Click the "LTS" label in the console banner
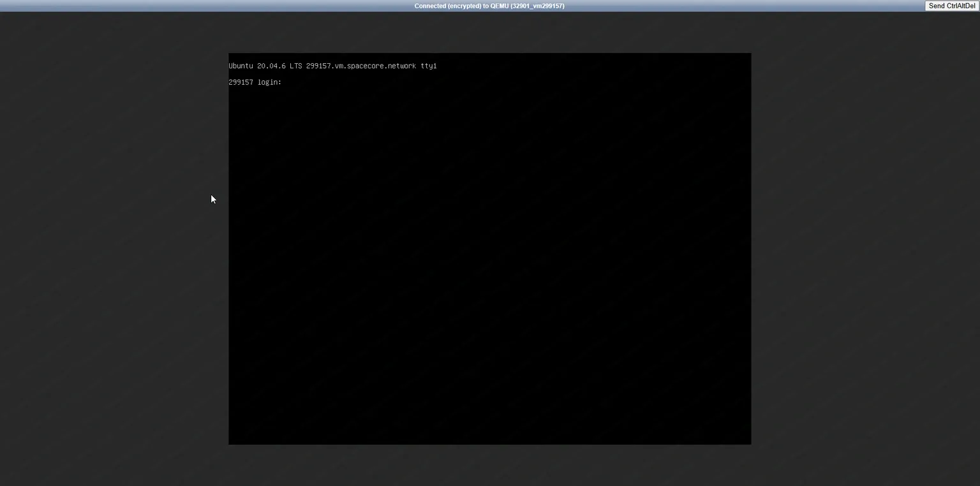 295,66
